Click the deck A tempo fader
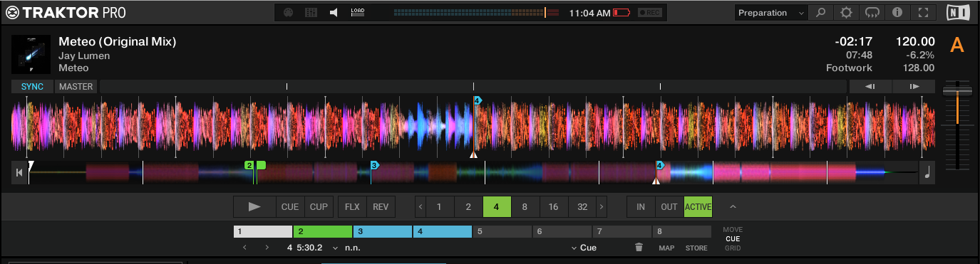The width and height of the screenshot is (980, 264). (957, 91)
